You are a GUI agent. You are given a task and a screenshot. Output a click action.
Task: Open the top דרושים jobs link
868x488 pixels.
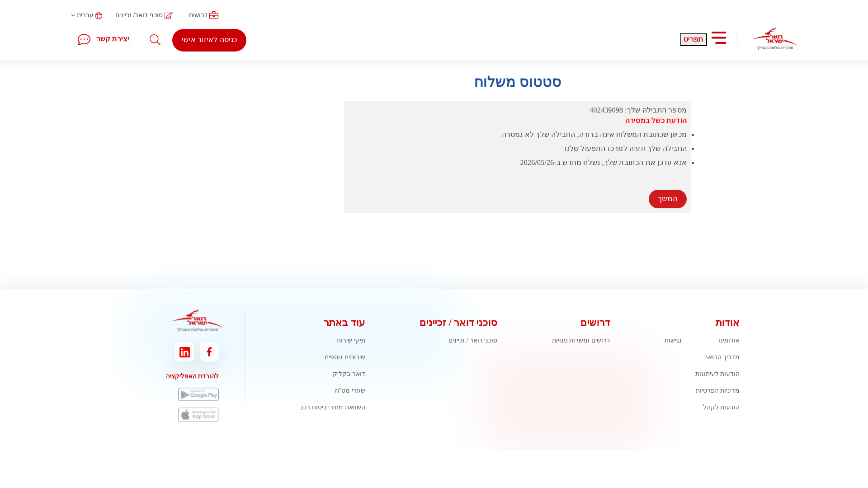click(x=198, y=15)
